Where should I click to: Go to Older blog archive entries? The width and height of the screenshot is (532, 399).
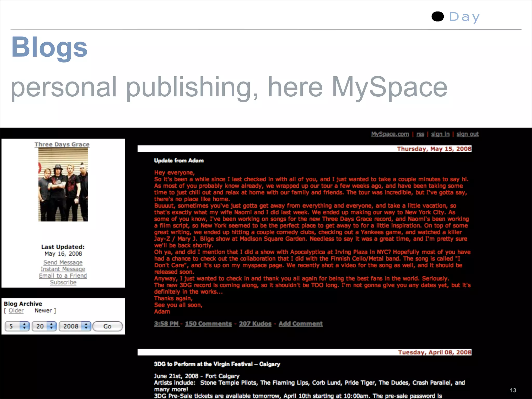tap(16, 310)
